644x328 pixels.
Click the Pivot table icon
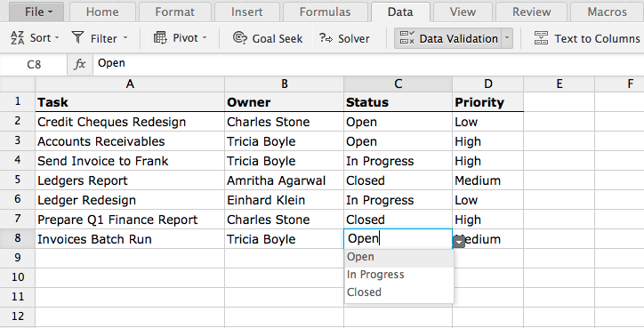pos(160,37)
